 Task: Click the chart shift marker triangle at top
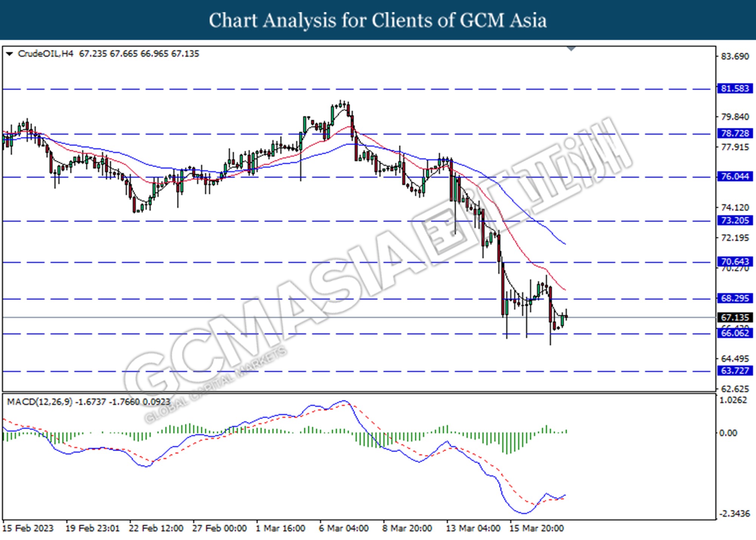(571, 49)
